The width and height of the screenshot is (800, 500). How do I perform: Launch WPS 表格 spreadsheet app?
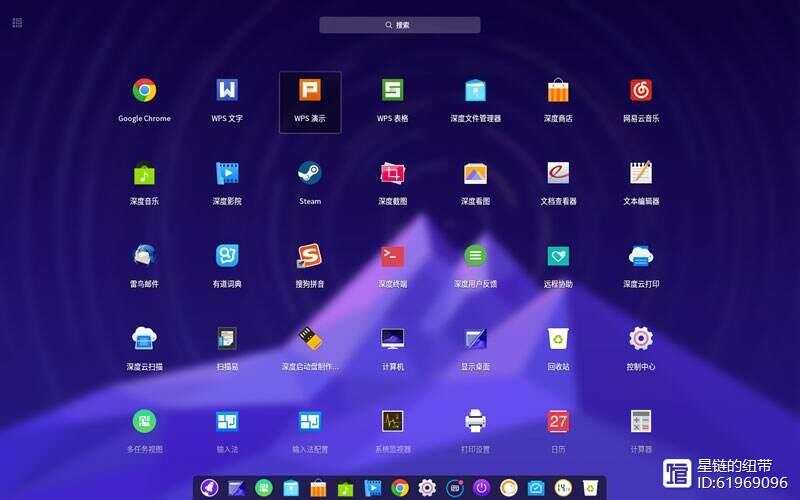[392, 91]
